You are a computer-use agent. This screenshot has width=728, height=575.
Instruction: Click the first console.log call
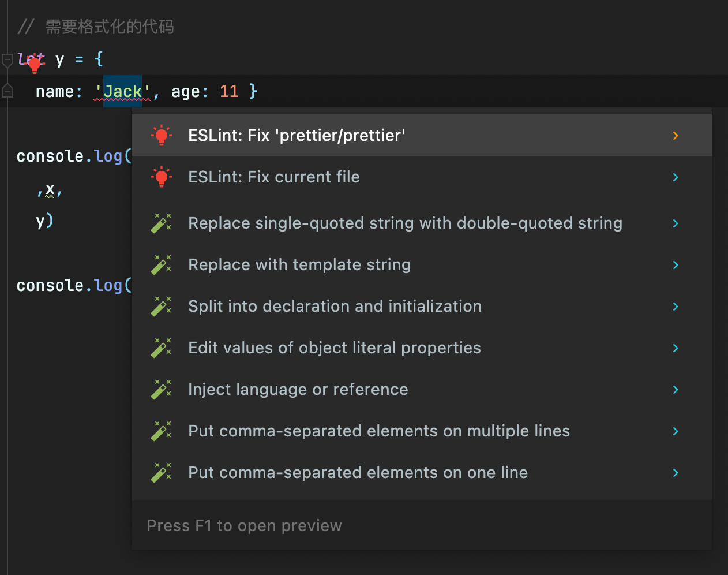pos(74,156)
